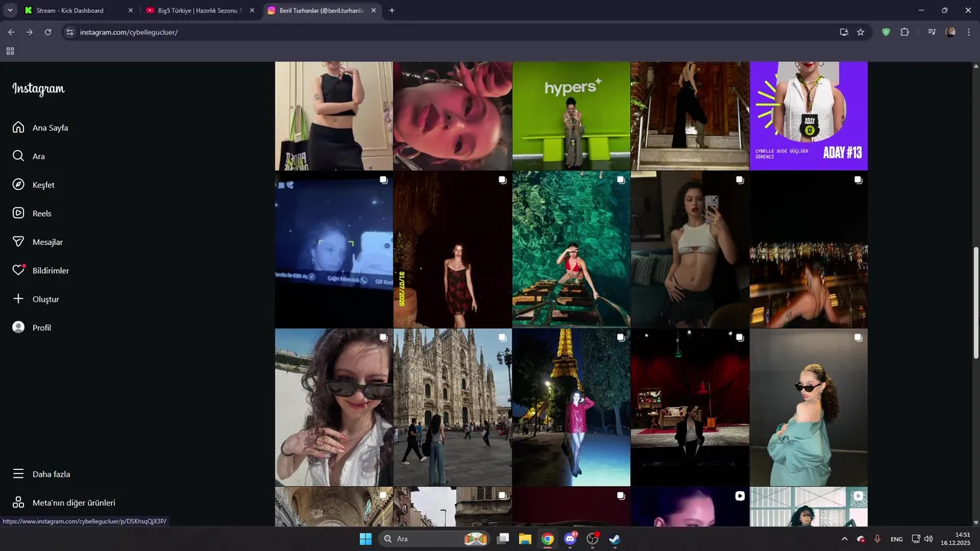Open the Milan cathedral post thumbnail
The width and height of the screenshot is (980, 551).
pyautogui.click(x=452, y=407)
